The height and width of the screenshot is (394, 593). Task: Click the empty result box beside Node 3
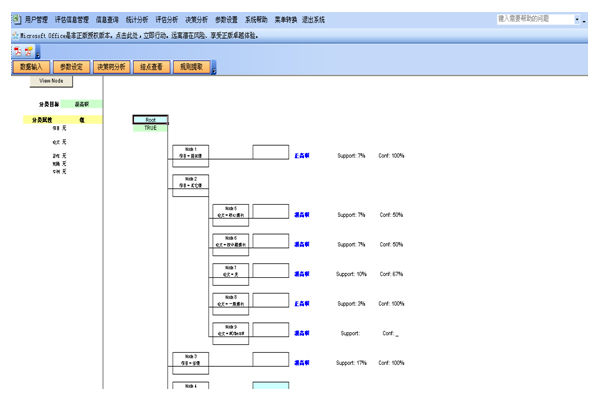tap(271, 359)
